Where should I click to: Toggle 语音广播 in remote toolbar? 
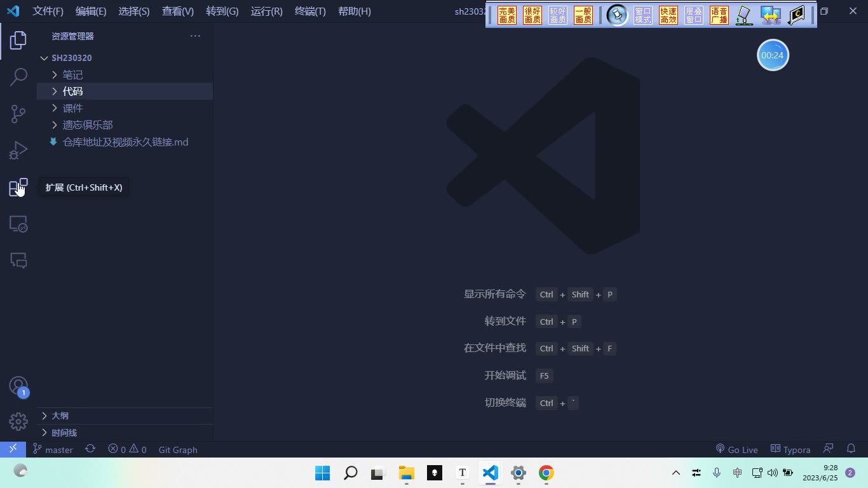pos(719,15)
